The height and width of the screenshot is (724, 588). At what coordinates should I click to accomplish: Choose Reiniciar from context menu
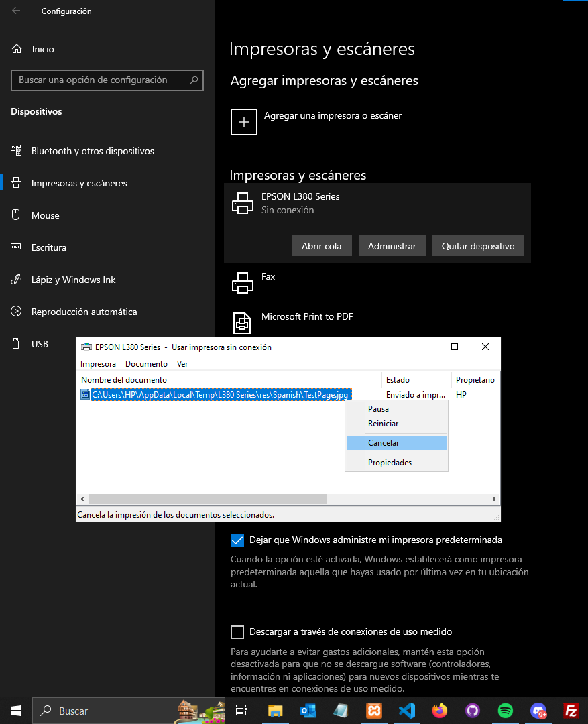[x=396, y=424]
